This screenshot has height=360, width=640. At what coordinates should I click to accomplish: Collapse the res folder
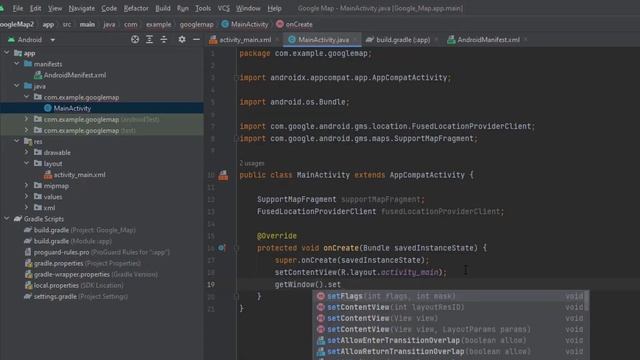pos(17,141)
